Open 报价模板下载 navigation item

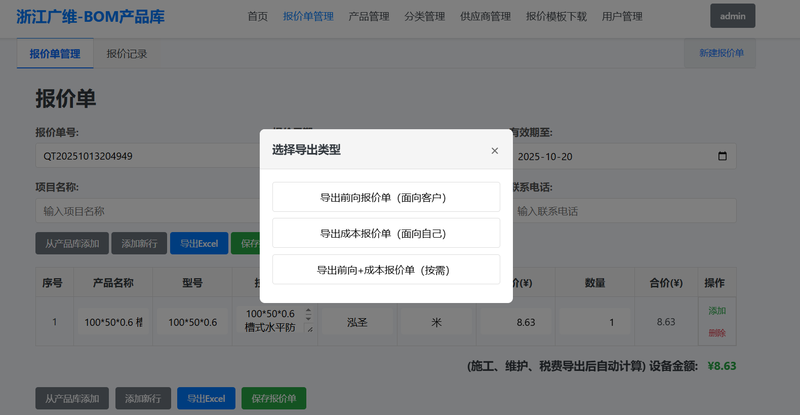click(556, 17)
